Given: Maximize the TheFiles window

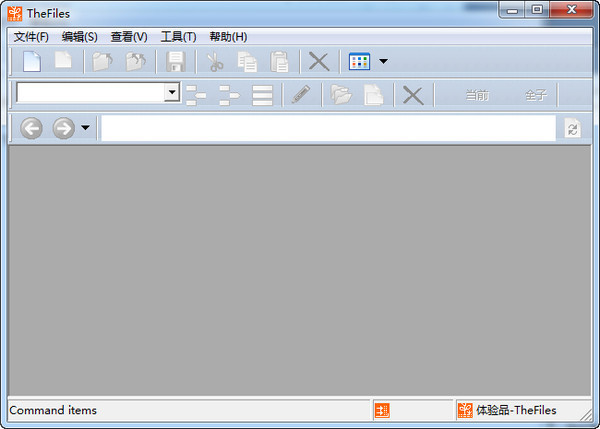Looking at the screenshot, I should [x=537, y=10].
